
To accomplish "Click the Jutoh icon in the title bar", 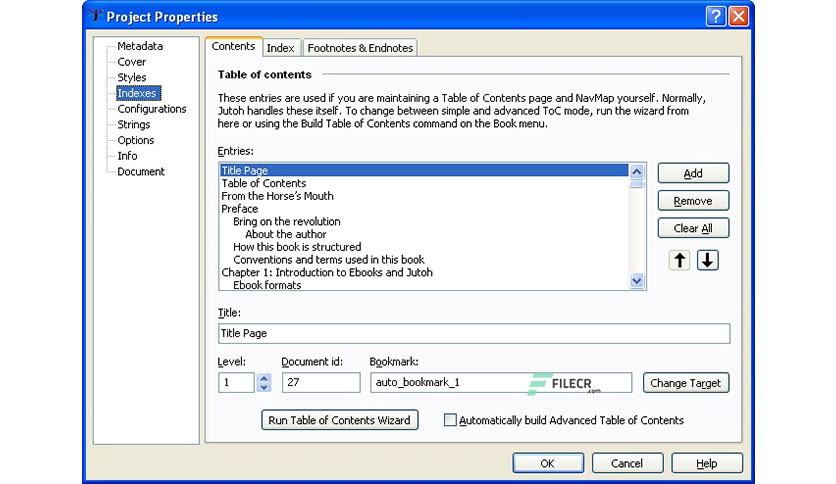I will coord(95,16).
